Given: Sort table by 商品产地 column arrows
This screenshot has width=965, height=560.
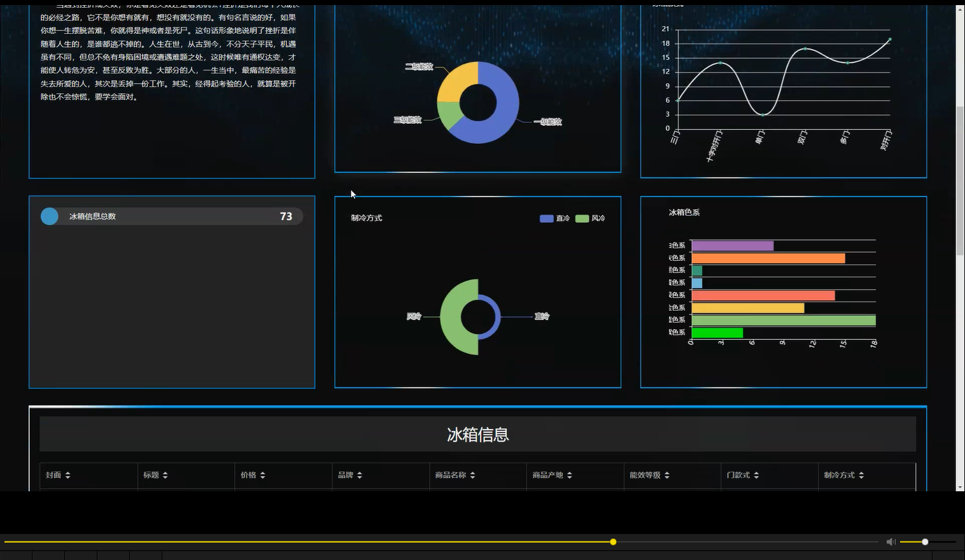Looking at the screenshot, I should [x=569, y=475].
